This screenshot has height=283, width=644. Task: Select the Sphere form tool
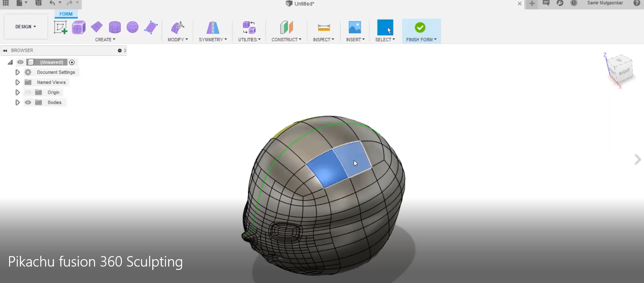click(133, 27)
